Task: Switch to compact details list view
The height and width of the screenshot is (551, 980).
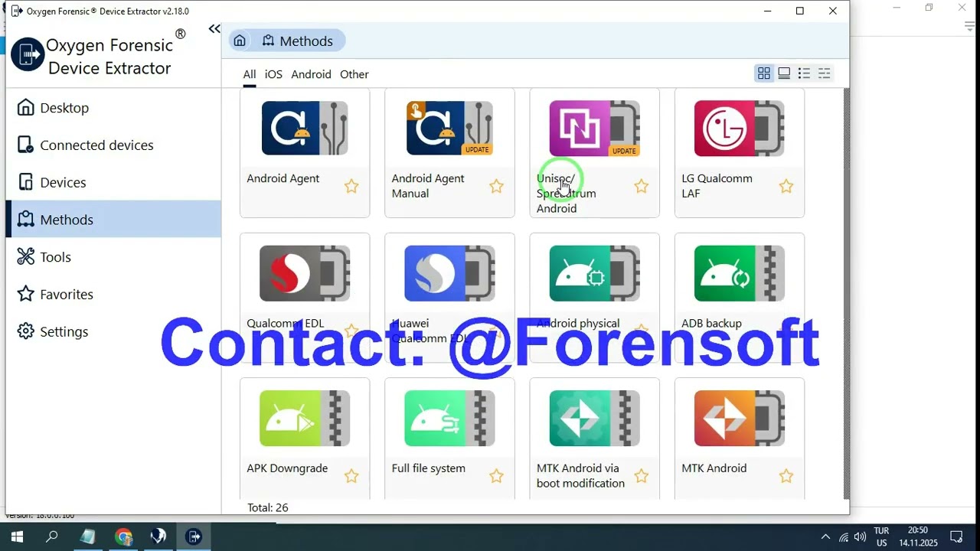Action: 824,73
